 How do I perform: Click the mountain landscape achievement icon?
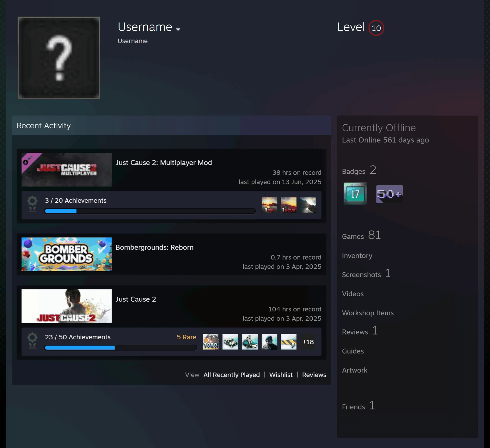(308, 205)
